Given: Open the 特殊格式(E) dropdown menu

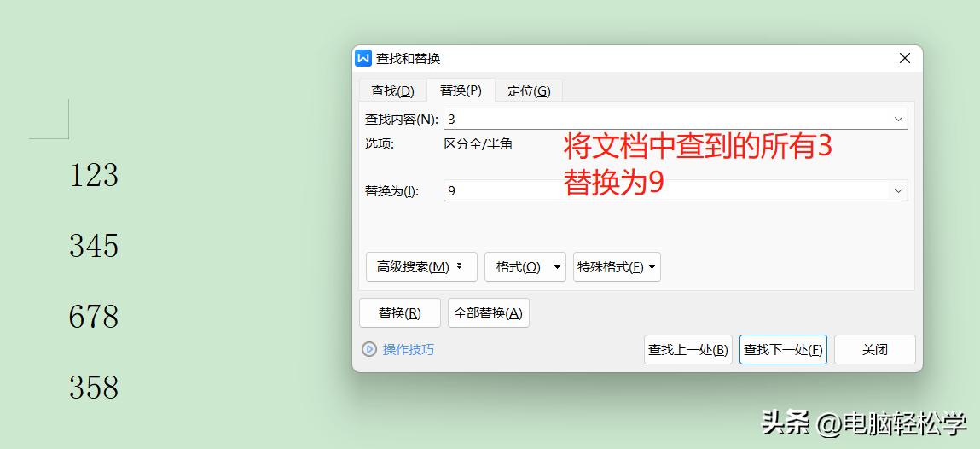Looking at the screenshot, I should 617,267.
